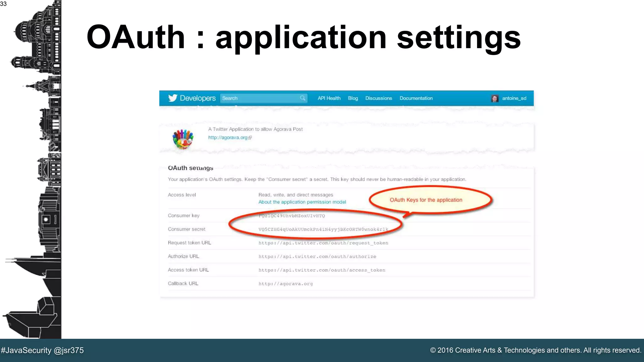Open the API Health menu item
The image size is (644, 362).
[x=329, y=98]
